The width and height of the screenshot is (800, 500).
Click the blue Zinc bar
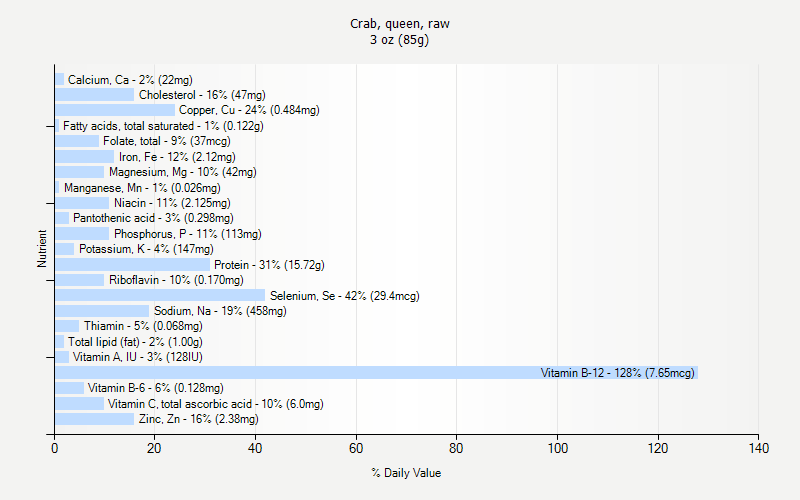(x=94, y=419)
